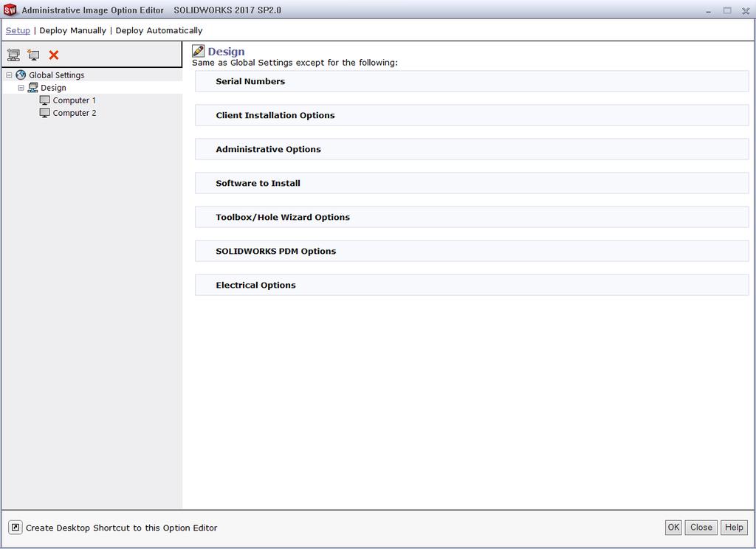Click the Add Machine toolbar icon

tap(33, 55)
